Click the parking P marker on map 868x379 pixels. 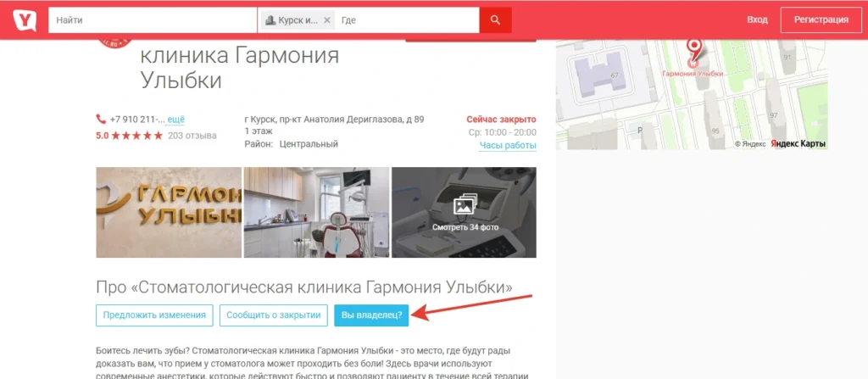[641, 131]
